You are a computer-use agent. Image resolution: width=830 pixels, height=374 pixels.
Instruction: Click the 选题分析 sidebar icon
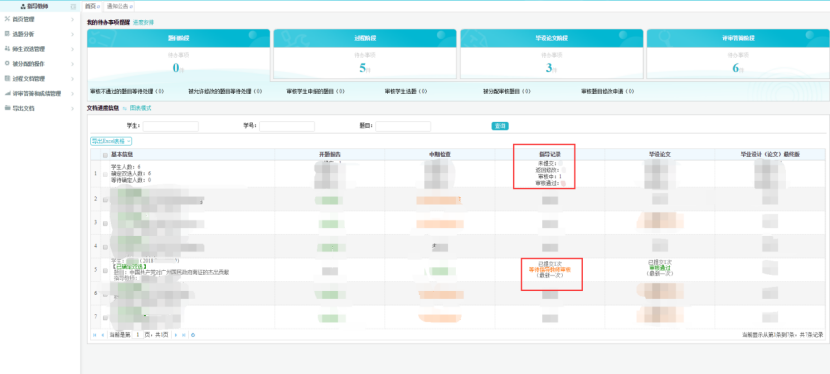[x=6, y=34]
